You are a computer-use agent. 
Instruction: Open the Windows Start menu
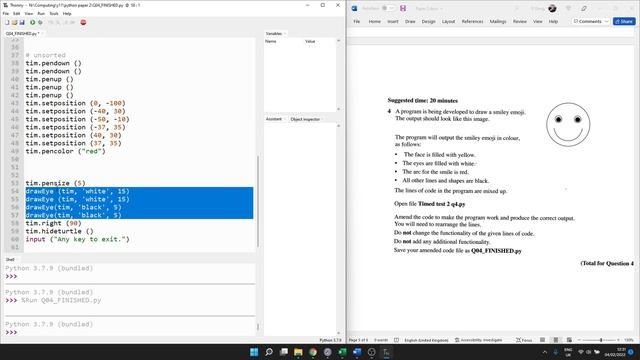tap(254, 352)
